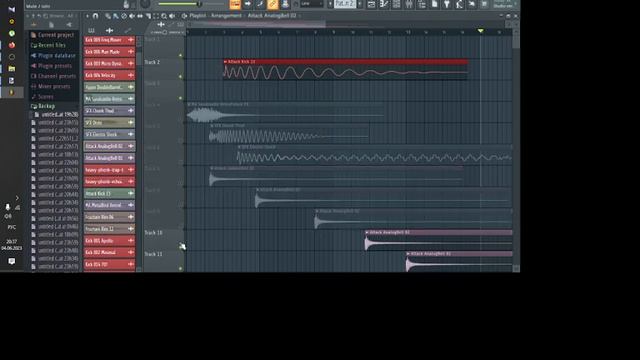Select the dashed-box Select tool in Playlist
Viewport: 640px width, 360px height.
pyautogui.click(x=156, y=16)
